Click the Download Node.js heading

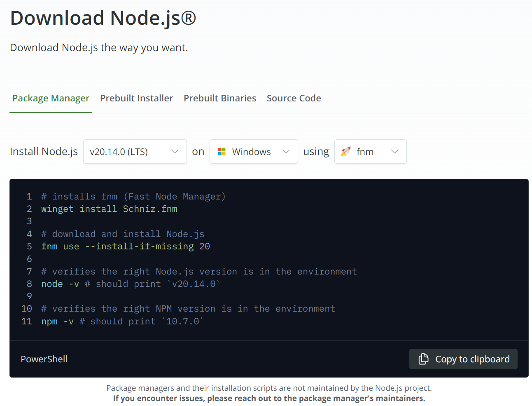tap(103, 18)
